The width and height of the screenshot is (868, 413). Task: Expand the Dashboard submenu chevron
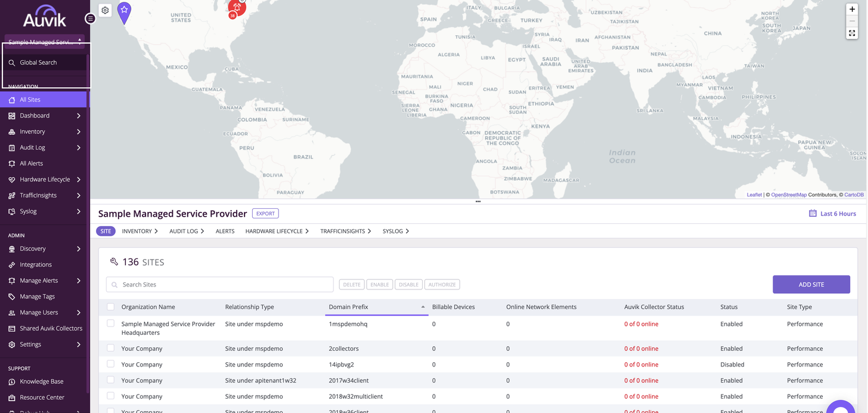[x=79, y=116]
